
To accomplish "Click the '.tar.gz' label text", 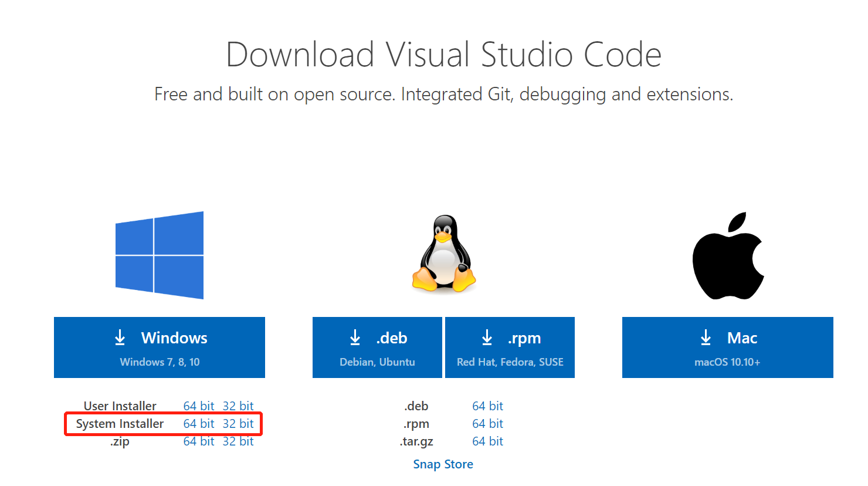I will pyautogui.click(x=416, y=441).
